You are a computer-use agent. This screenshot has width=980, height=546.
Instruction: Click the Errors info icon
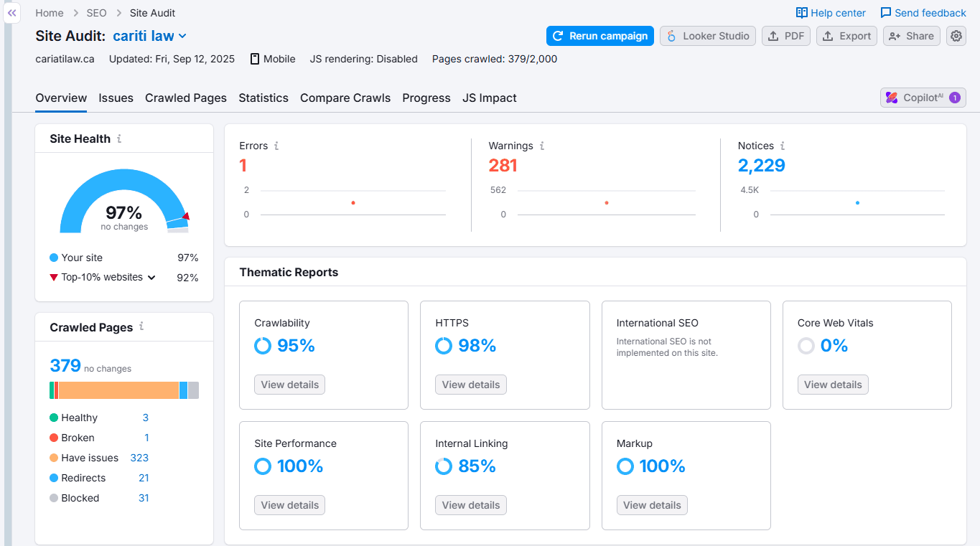[276, 146]
